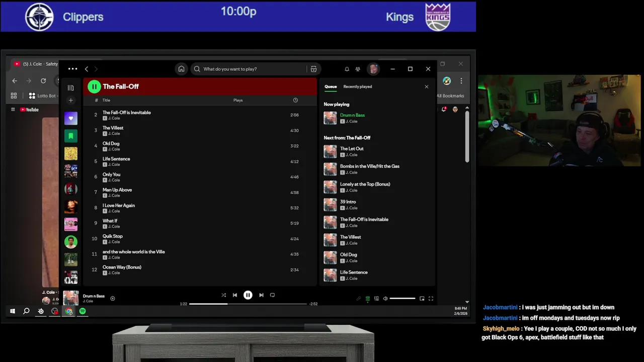
Task: Collapse Your Library sidebar icon
Action: (x=70, y=87)
